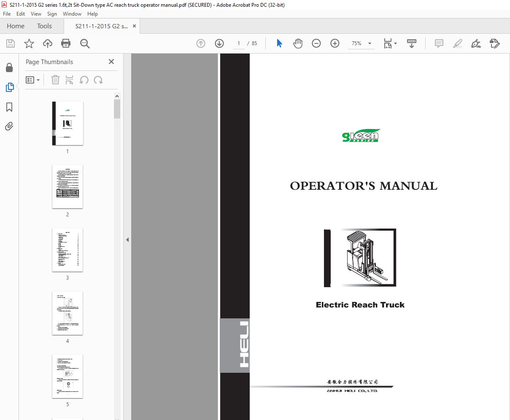510x420 pixels.
Task: Select page 1 thumbnail
Action: 67,123
